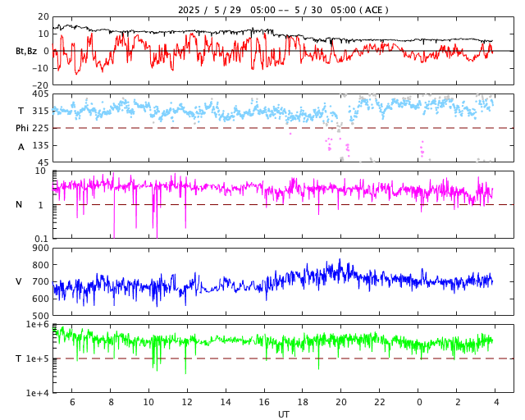Select the 12 hour label on x-axis

click(x=187, y=402)
